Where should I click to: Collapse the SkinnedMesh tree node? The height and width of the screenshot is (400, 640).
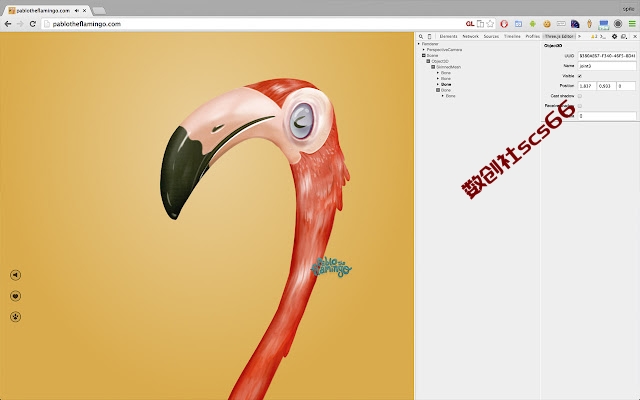point(433,67)
